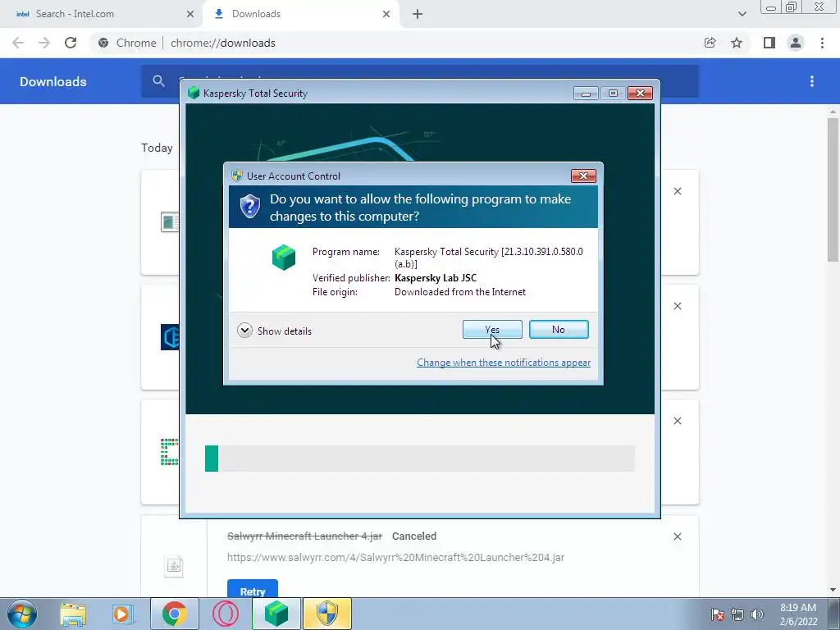Remove the second download from list
The image size is (840, 630).
coord(678,306)
